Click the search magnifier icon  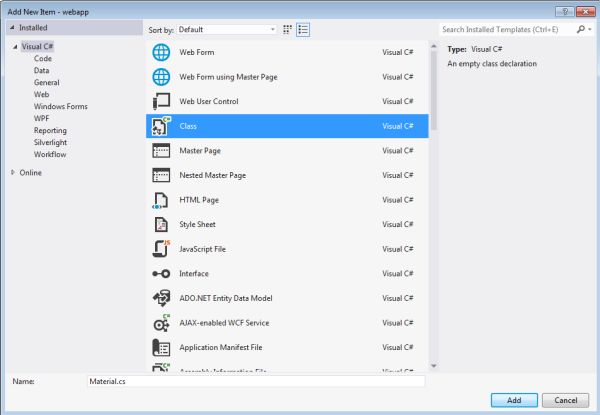[x=580, y=29]
